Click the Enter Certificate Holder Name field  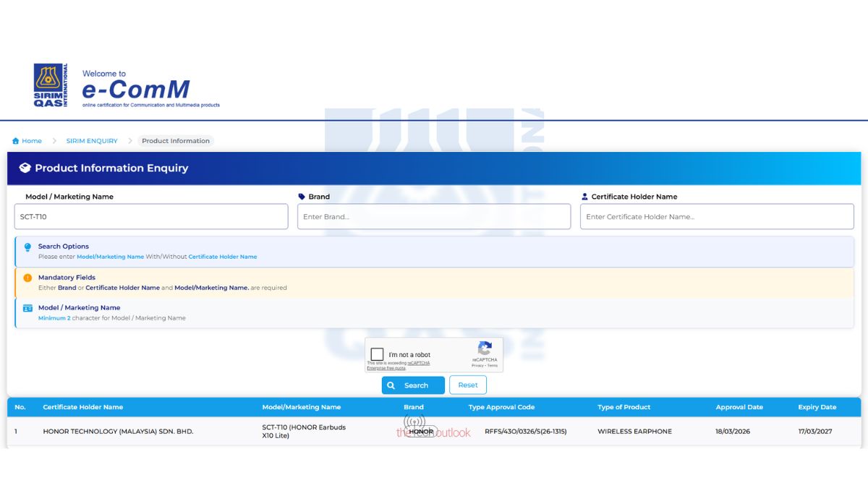tap(716, 217)
